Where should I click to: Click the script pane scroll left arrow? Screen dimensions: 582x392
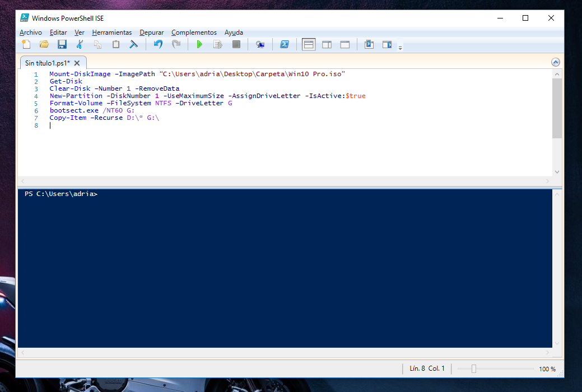22,181
